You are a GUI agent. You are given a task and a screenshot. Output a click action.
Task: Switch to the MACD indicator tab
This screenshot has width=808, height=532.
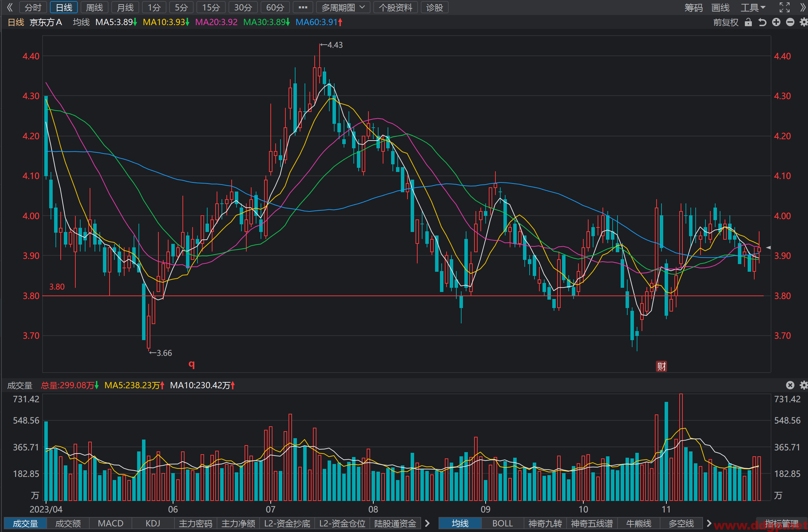(x=111, y=523)
